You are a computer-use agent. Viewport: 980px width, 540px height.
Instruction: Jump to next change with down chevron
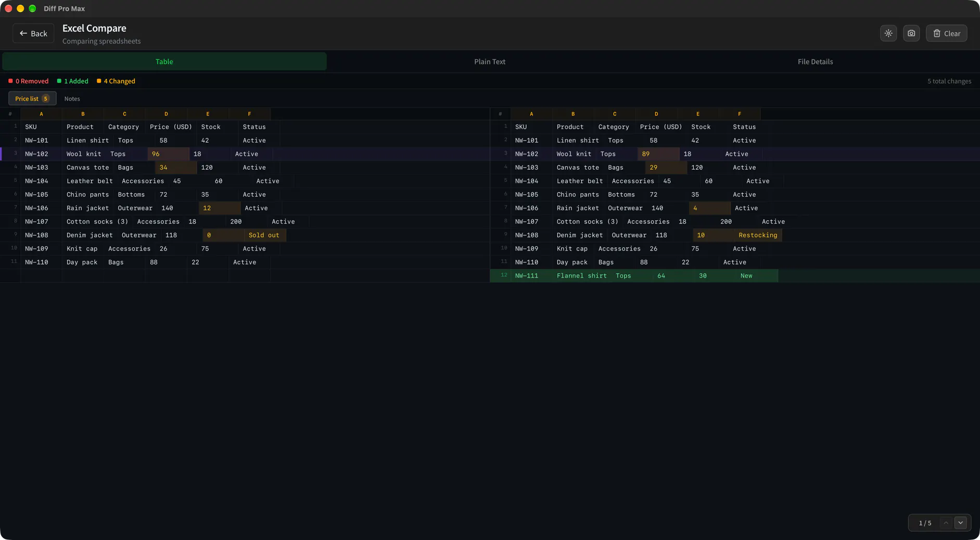click(x=961, y=523)
